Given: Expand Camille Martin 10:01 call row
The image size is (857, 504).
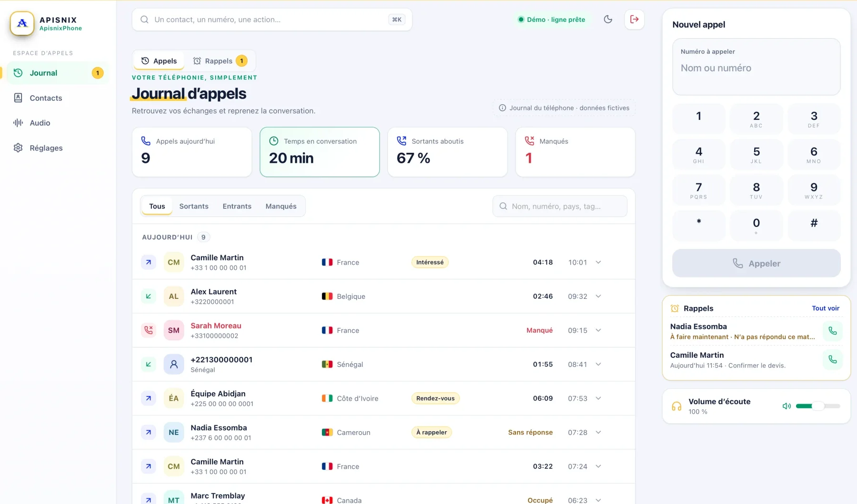Looking at the screenshot, I should click(x=598, y=262).
